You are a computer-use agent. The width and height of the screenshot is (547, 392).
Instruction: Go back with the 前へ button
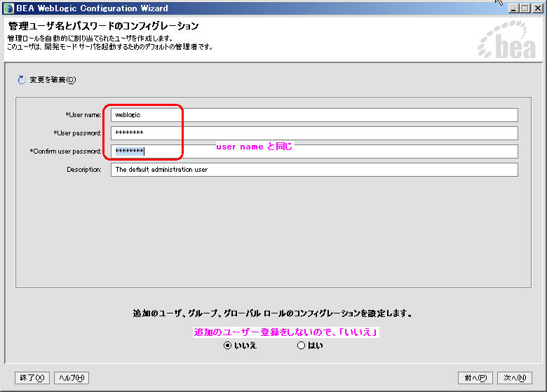pos(475,378)
